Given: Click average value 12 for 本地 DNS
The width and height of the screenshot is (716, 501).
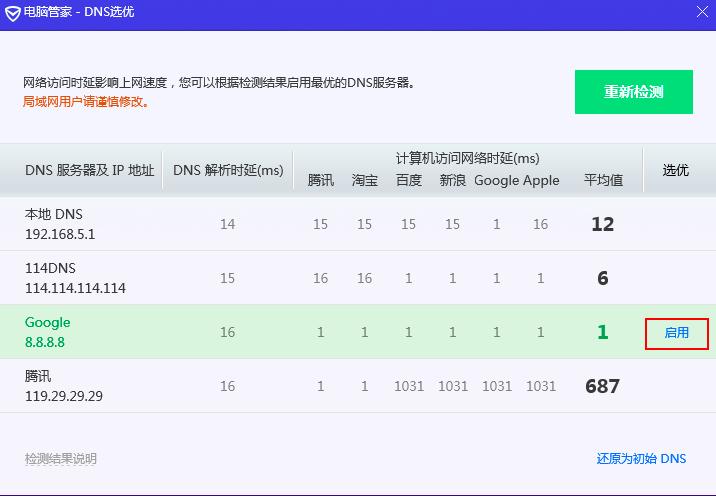Looking at the screenshot, I should coord(603,224).
